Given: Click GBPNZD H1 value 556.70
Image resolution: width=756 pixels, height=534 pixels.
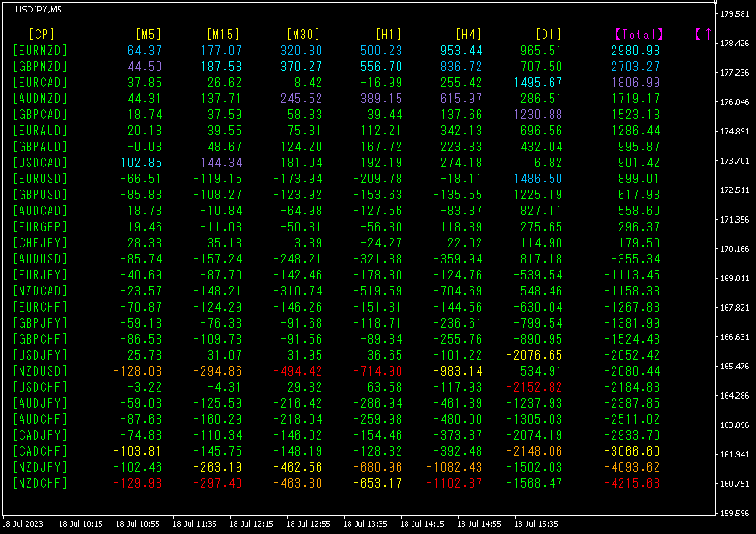Looking at the screenshot, I should (x=381, y=67).
